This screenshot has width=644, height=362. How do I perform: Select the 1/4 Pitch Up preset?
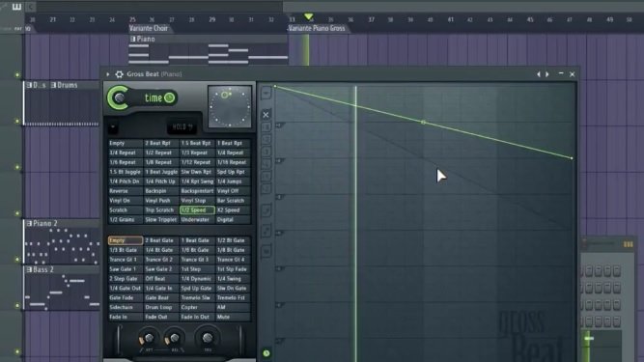click(x=161, y=181)
